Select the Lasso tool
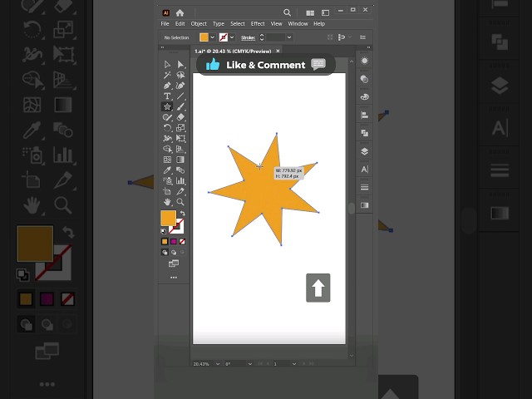 click(180, 75)
